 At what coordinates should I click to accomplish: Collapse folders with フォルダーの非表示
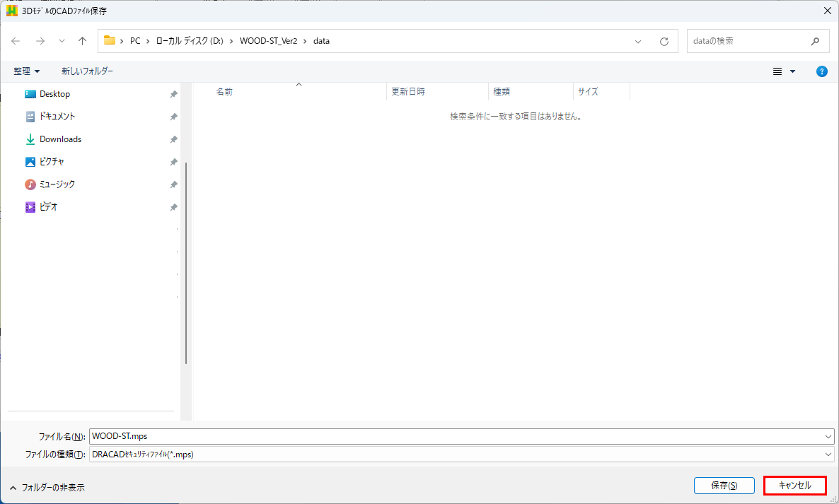click(x=47, y=488)
